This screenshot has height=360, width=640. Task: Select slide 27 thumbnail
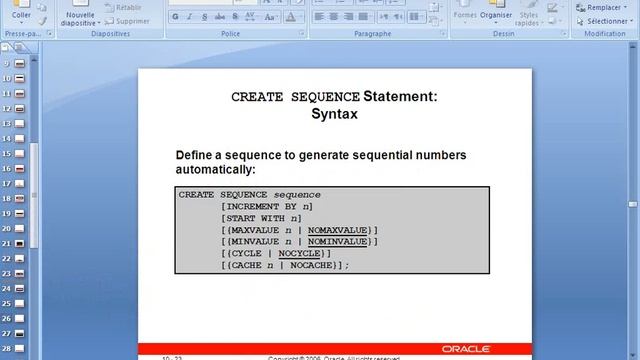[20, 333]
